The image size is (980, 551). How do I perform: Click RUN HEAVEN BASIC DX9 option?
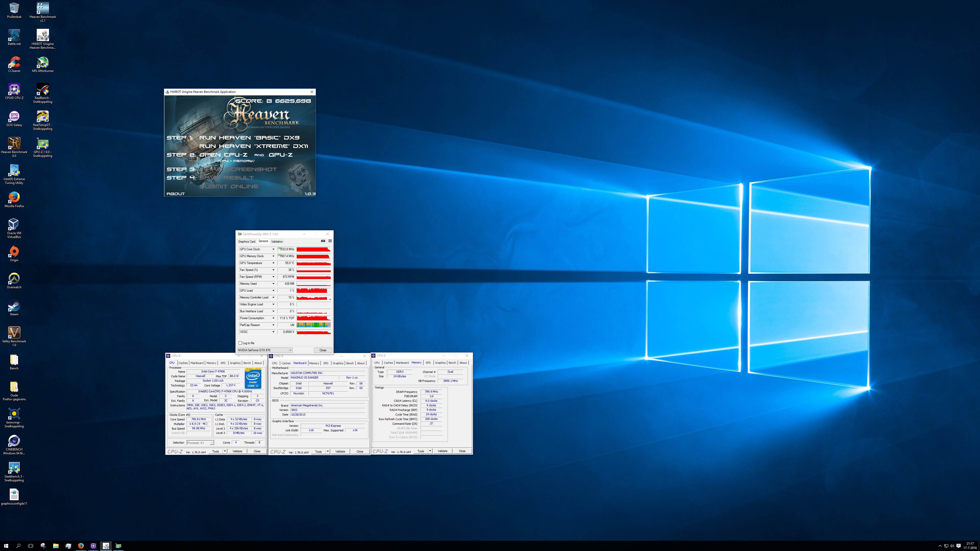249,138
